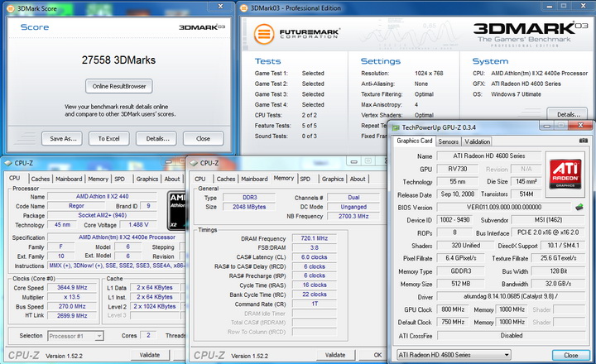Screen dimensions: 596x364
Task: Click GPU Clock 800 MHz field
Action: (x=453, y=309)
